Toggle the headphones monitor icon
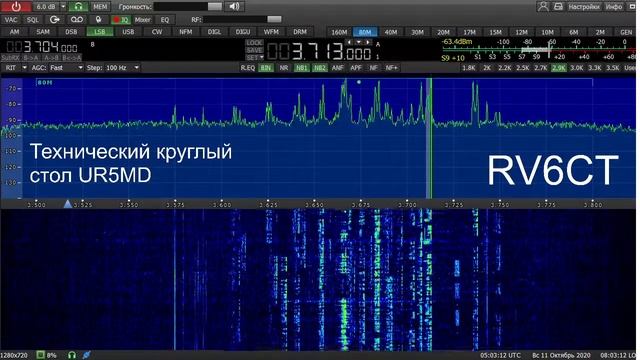This screenshot has width=640, height=360. point(78,7)
